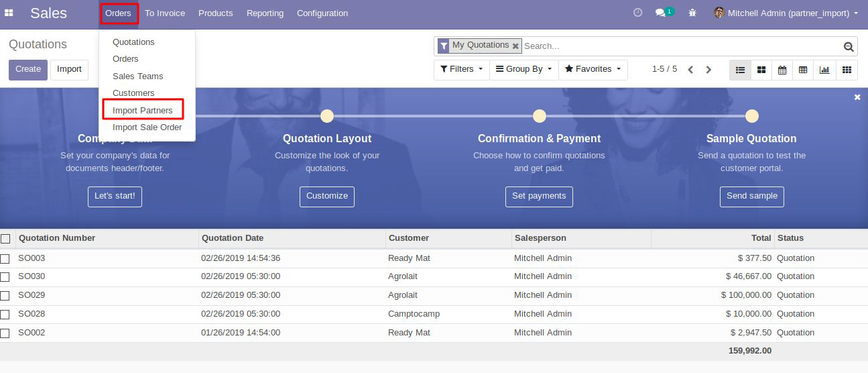Open the Orders top menu
Viewport: 868px width, 373px height.
(x=118, y=13)
